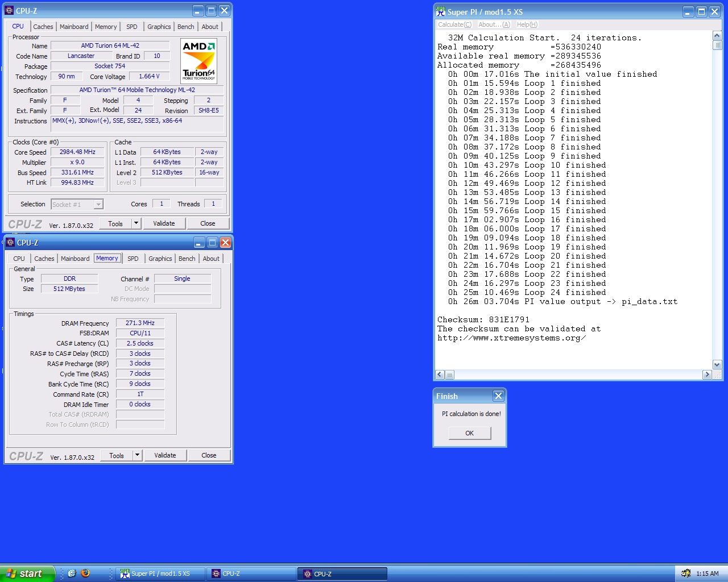Activate second CPU-Z taskbar button

click(342, 574)
